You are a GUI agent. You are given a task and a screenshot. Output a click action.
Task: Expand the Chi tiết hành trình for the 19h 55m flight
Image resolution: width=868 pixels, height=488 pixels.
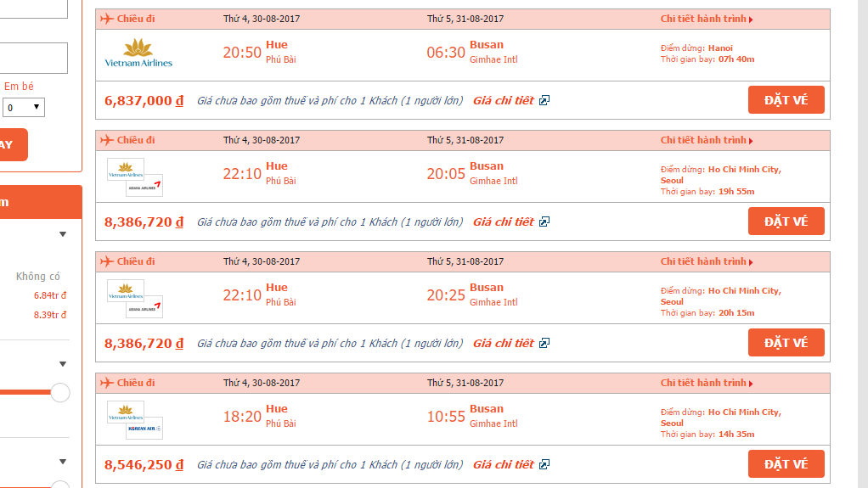click(707, 140)
